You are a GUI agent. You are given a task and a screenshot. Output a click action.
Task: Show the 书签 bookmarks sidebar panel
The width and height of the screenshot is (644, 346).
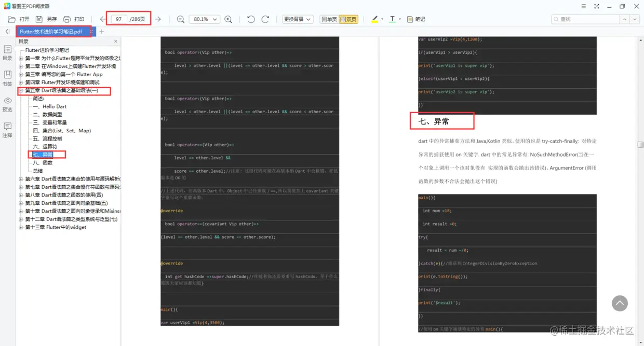[x=7, y=78]
